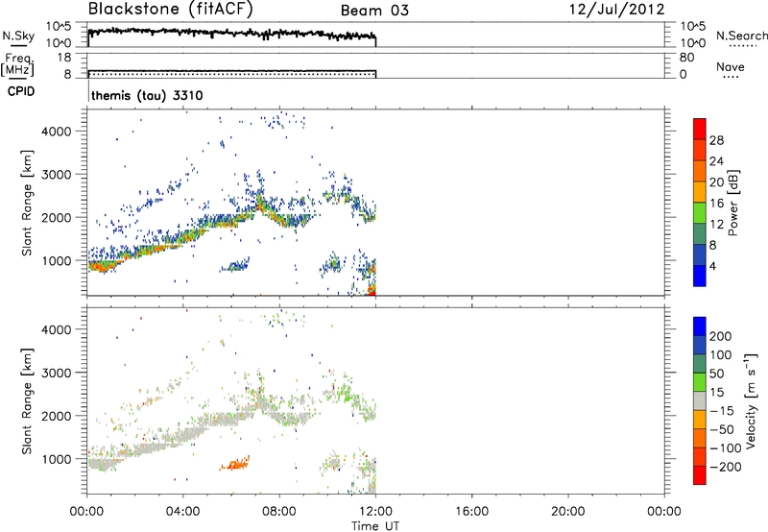The image size is (768, 532).
Task: Click the Blackstone (fitACF) title
Action: [171, 10]
